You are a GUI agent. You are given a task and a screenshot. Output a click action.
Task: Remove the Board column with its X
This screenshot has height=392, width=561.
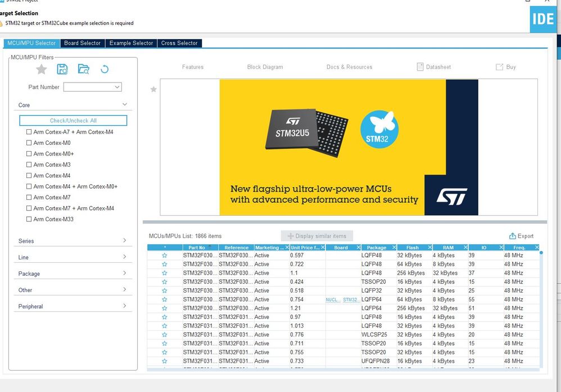point(359,247)
